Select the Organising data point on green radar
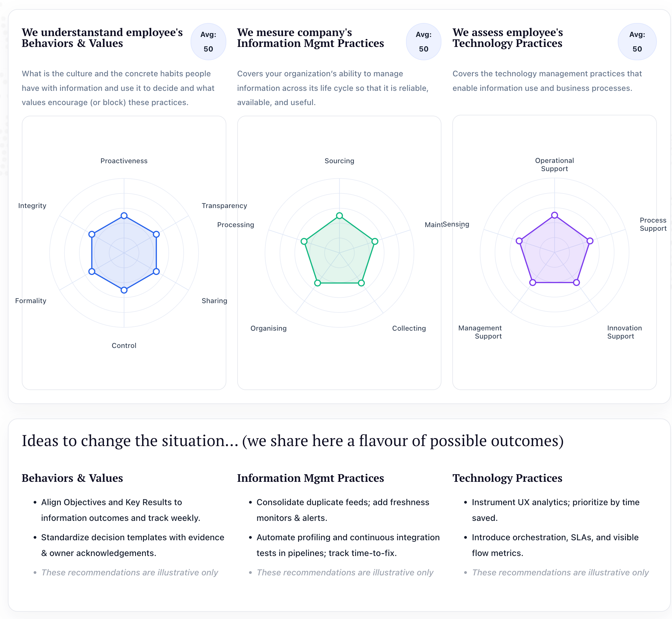Screen dimensions: 672x619 pos(318,283)
